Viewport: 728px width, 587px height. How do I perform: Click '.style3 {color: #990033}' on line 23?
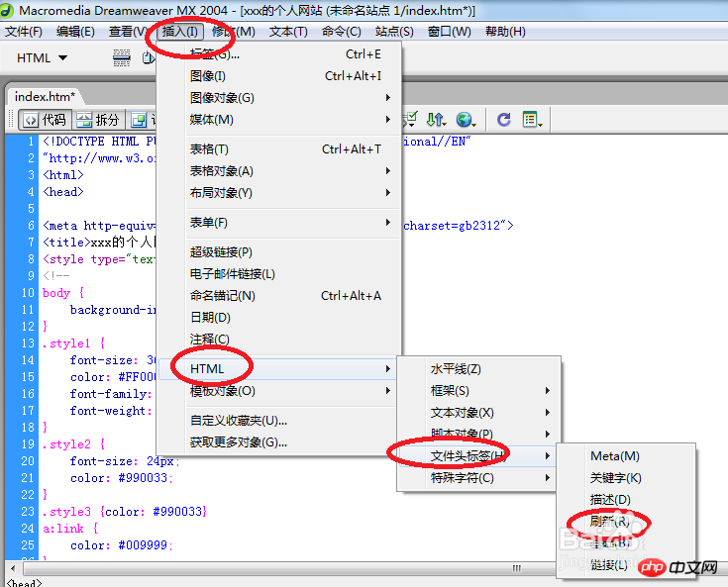(125, 512)
